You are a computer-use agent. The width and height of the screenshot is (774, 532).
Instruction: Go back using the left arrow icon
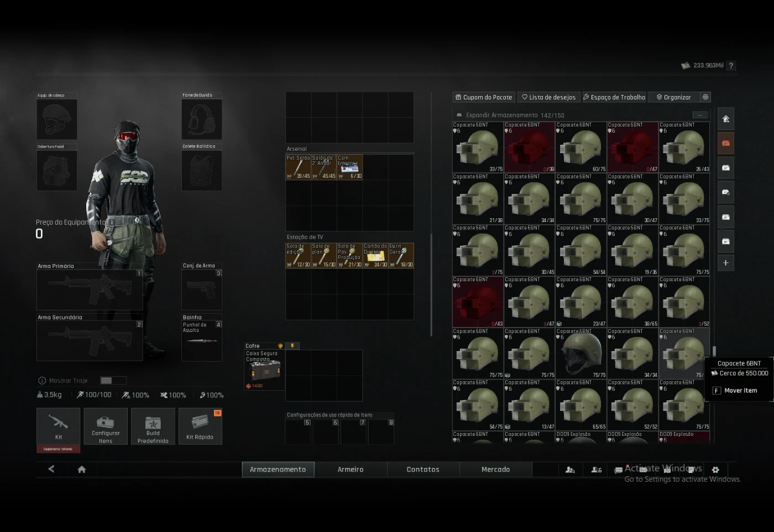click(51, 469)
